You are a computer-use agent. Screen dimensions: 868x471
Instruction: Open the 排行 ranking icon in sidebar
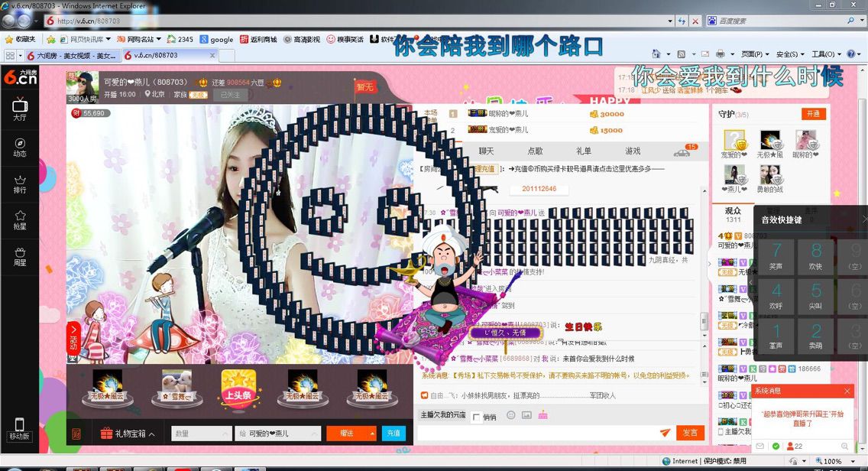(19, 184)
